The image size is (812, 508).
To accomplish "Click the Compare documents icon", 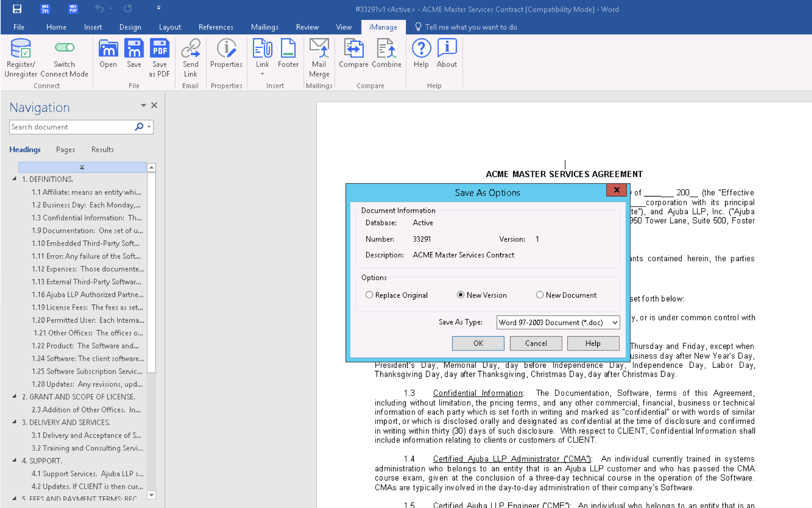I will click(x=354, y=48).
